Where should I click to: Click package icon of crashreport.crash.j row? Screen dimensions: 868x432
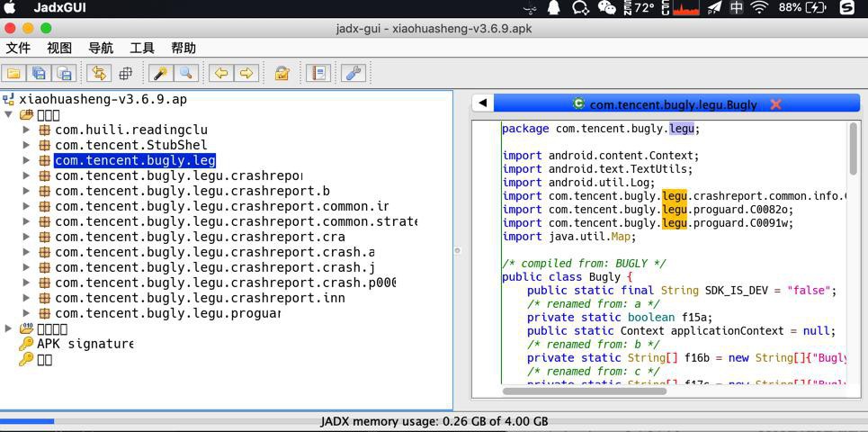pos(45,267)
